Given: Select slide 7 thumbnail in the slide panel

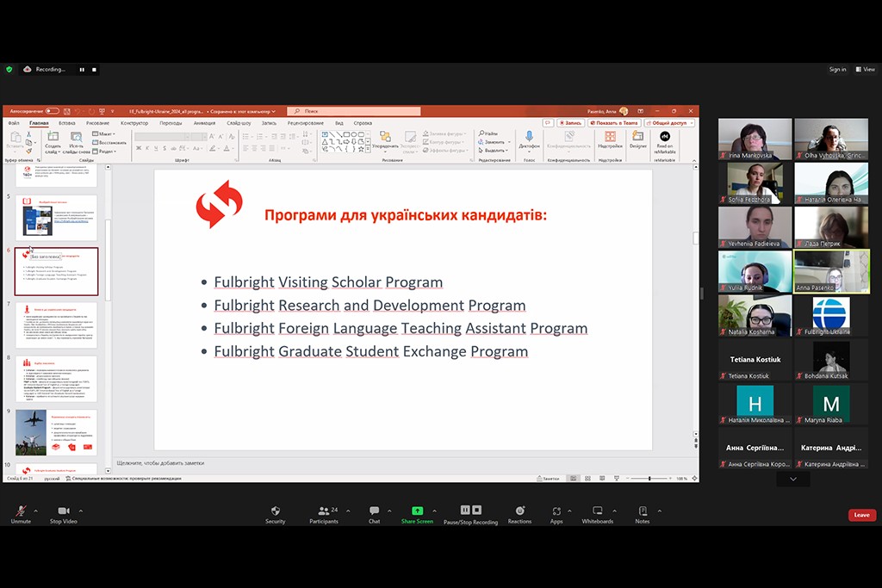Looking at the screenshot, I should tap(56, 325).
